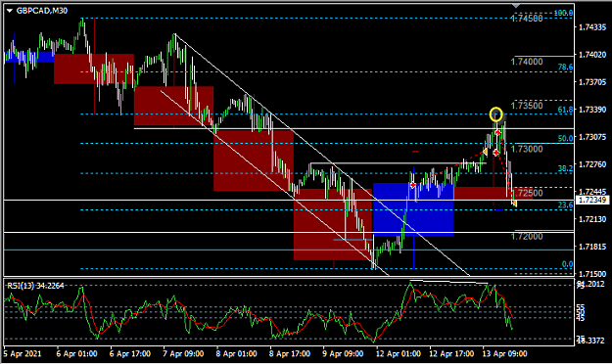Click the red arrow just below yellow circle

497,133
